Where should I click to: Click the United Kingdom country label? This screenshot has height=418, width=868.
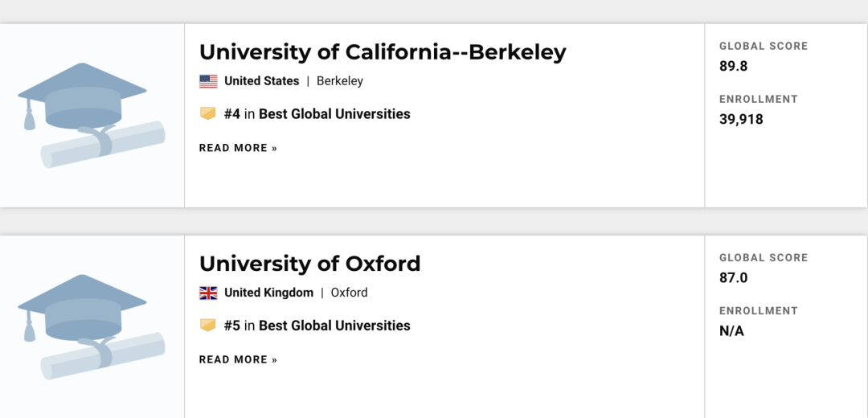pos(268,293)
